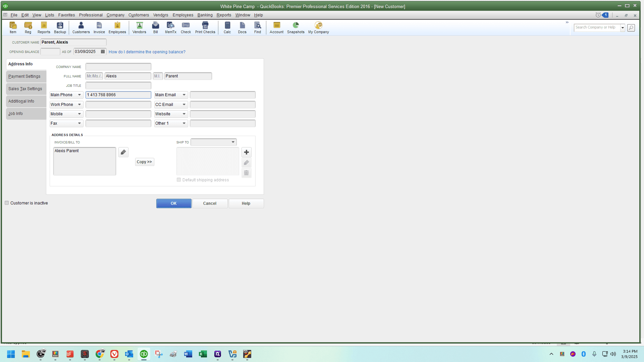Open the Calc calculator icon
The image size is (644, 362).
(x=227, y=27)
